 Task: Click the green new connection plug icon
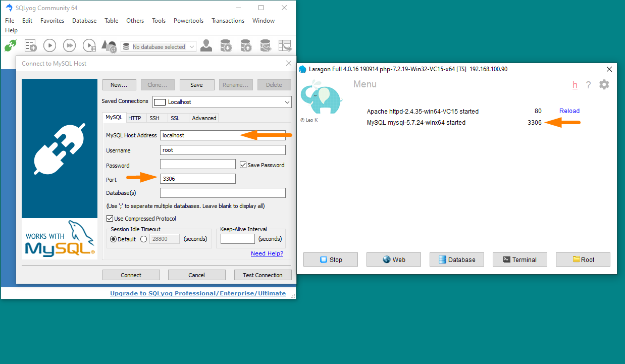click(11, 46)
